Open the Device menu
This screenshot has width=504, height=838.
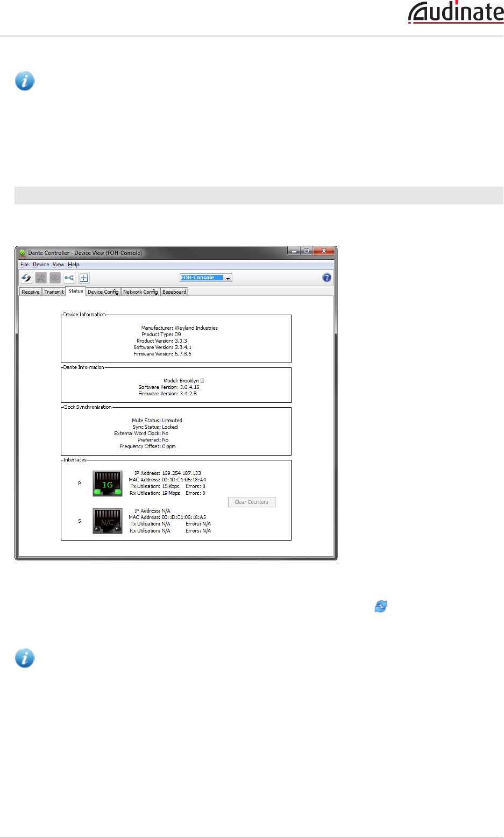[x=41, y=265]
